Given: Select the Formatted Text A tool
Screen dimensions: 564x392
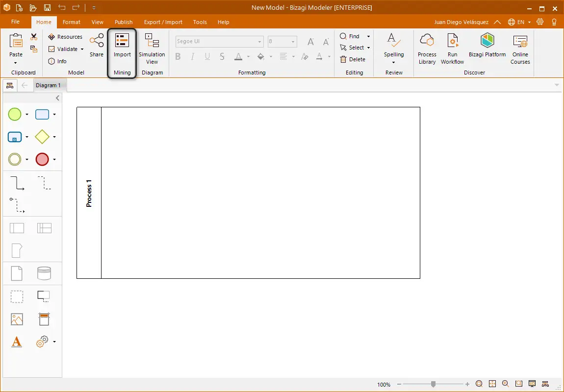Looking at the screenshot, I should (x=17, y=342).
